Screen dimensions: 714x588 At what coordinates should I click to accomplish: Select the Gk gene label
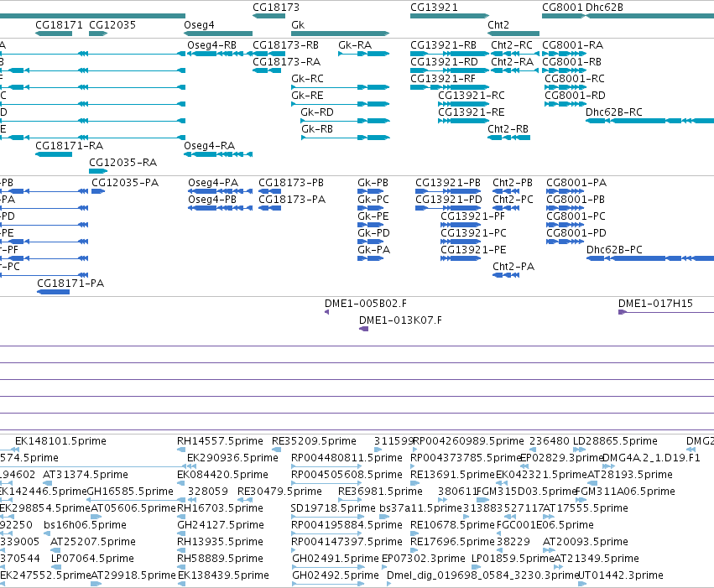coord(298,24)
